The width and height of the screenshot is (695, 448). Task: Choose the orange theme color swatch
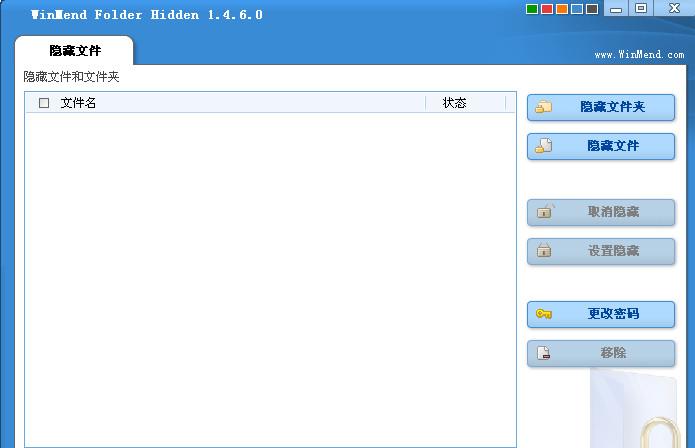(x=562, y=9)
